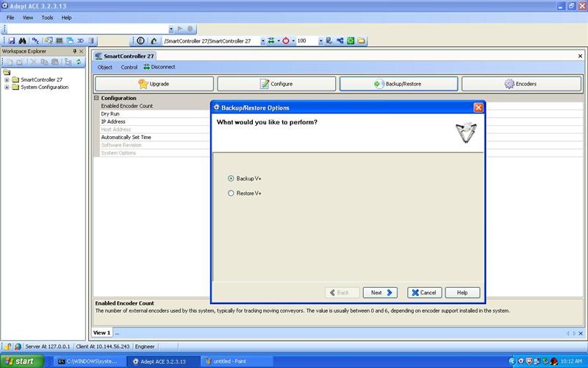Click the binoculars search icon
The image size is (588, 368).
tap(22, 40)
